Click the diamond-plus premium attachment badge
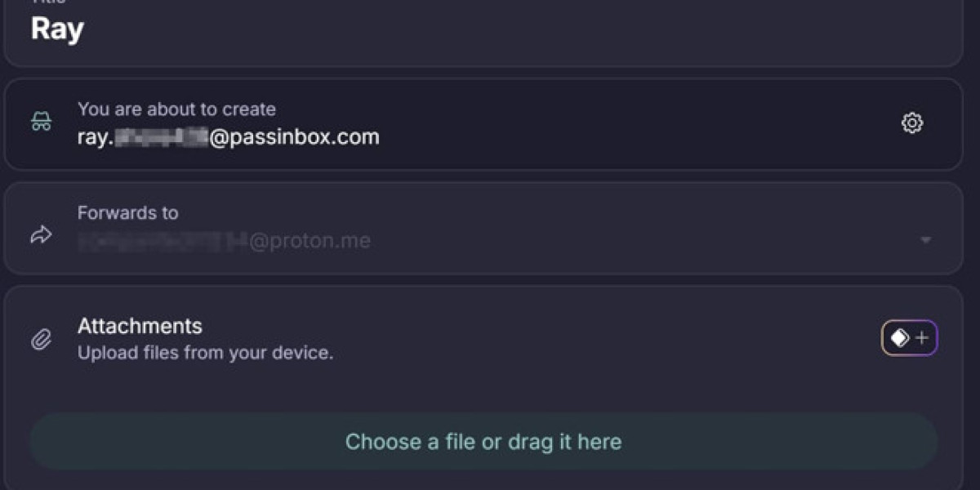The width and height of the screenshot is (980, 490). 909,336
